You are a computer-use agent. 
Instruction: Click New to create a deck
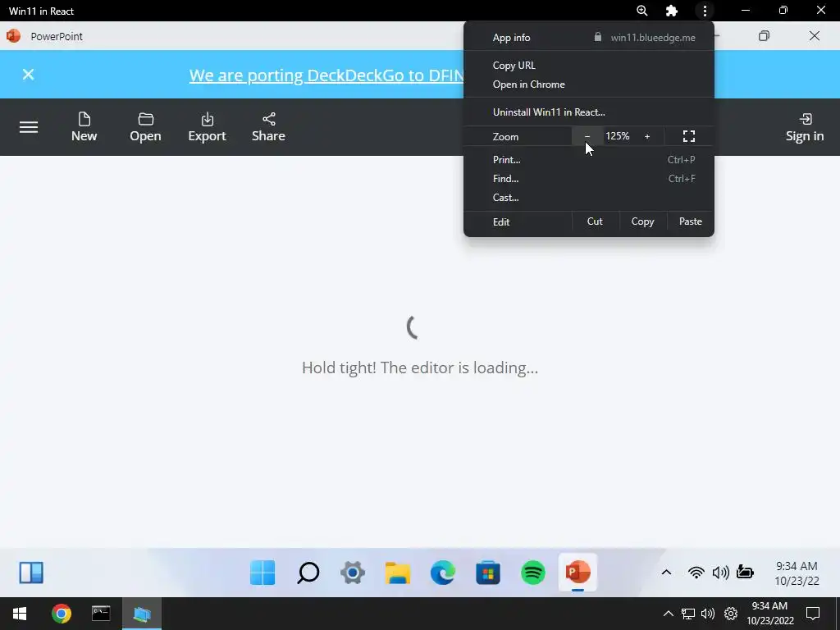84,127
